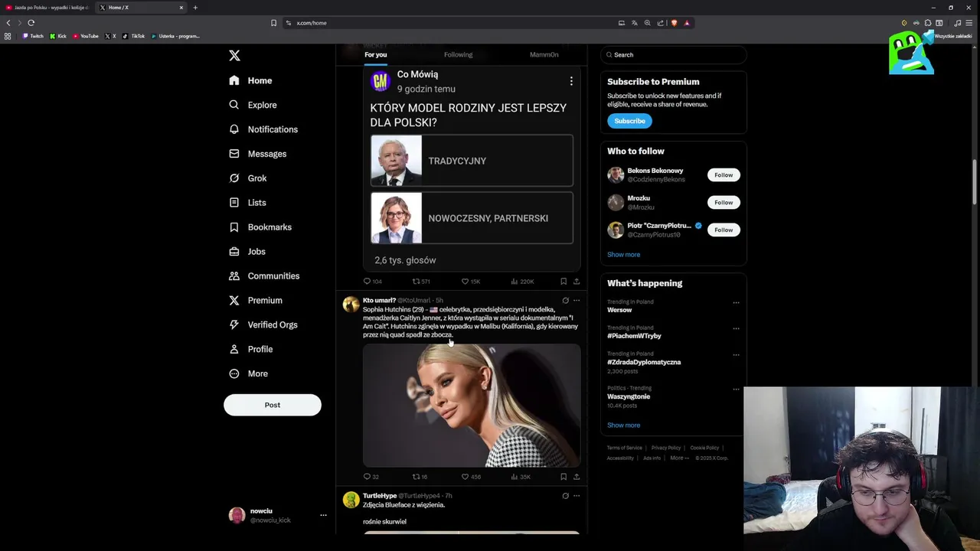Open the browser hamburger menu
The image size is (980, 551).
pos(969,23)
